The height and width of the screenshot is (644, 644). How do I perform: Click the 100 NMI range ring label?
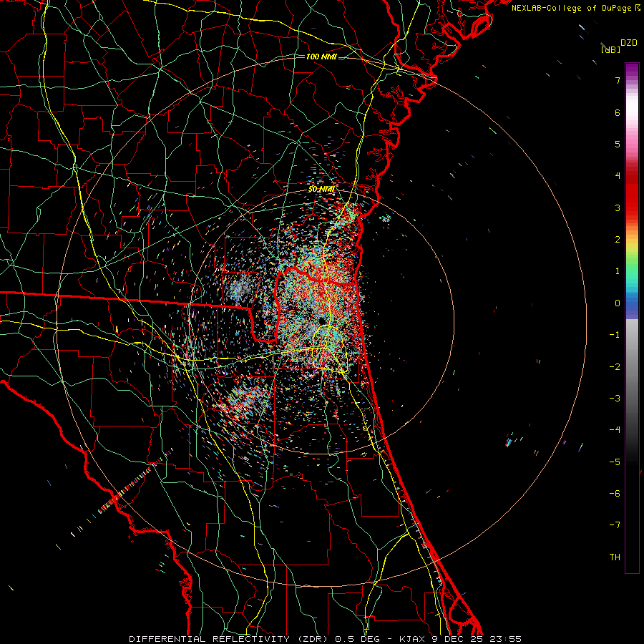(x=321, y=57)
